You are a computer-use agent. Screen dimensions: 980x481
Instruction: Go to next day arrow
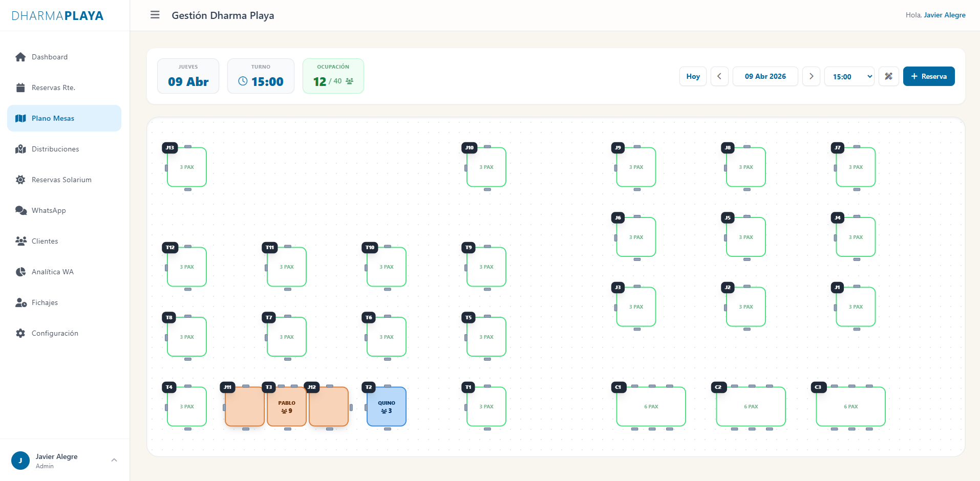point(811,76)
